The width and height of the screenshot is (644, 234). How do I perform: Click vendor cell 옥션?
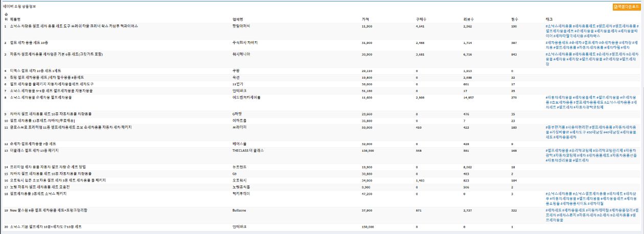coord(236,77)
